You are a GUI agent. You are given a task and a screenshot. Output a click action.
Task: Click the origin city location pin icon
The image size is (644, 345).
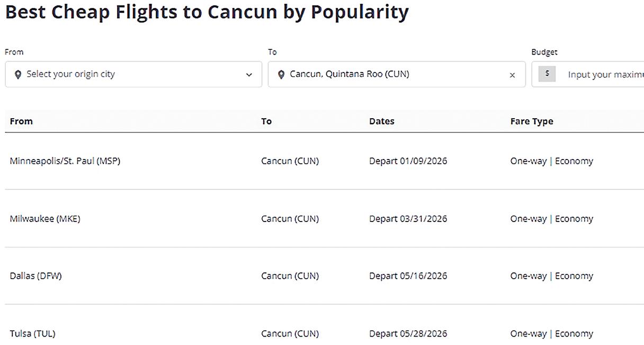pyautogui.click(x=18, y=75)
